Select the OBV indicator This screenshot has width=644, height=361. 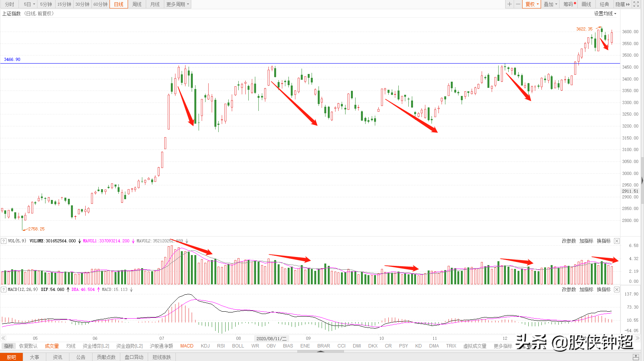(x=271, y=346)
